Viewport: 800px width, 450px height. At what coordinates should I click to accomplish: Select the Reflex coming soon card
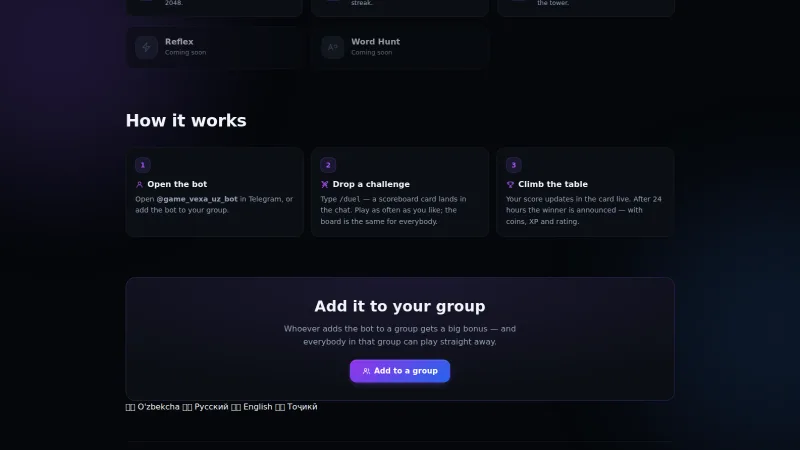(214, 47)
